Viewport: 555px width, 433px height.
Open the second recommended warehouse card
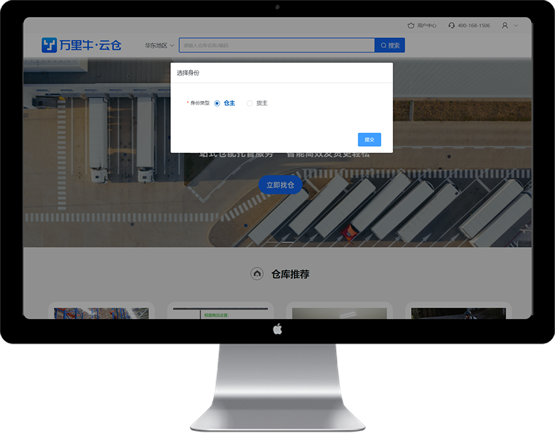(x=220, y=310)
